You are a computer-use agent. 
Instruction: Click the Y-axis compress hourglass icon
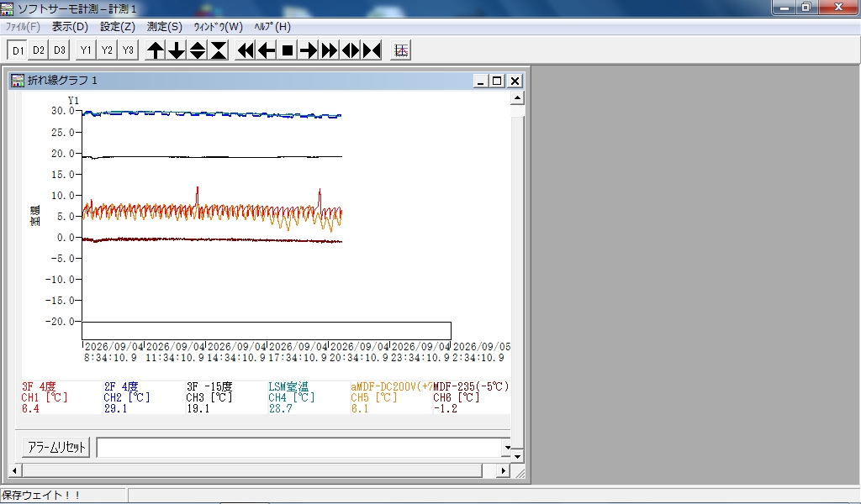[219, 50]
